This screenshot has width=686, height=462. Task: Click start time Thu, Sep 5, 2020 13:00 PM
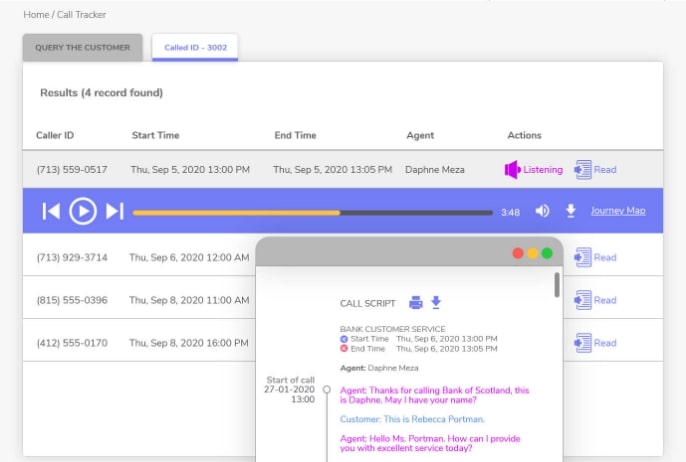point(190,170)
